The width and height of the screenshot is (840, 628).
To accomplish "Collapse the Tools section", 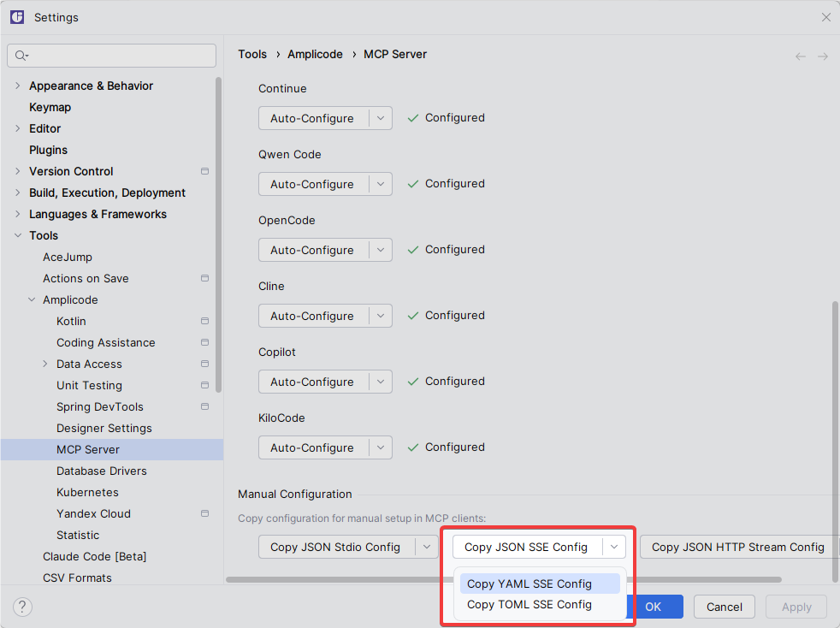I will pyautogui.click(x=18, y=236).
